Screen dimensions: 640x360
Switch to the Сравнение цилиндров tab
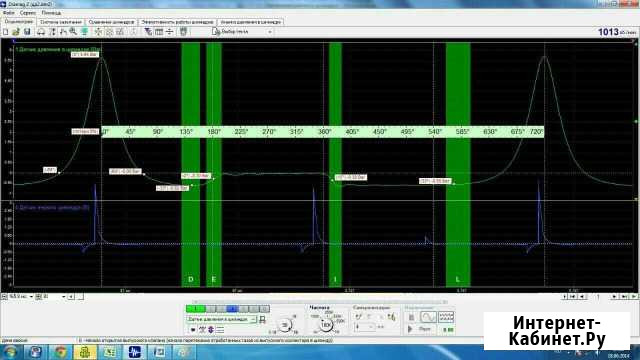pyautogui.click(x=111, y=22)
